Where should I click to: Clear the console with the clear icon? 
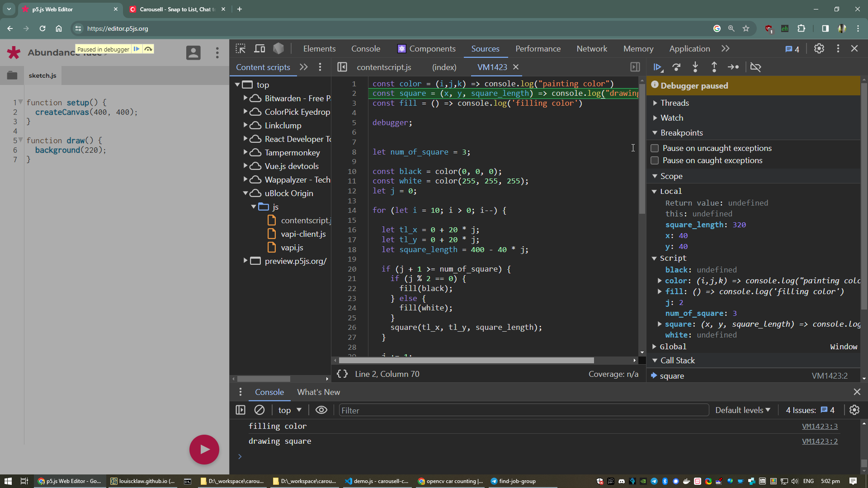click(x=259, y=410)
